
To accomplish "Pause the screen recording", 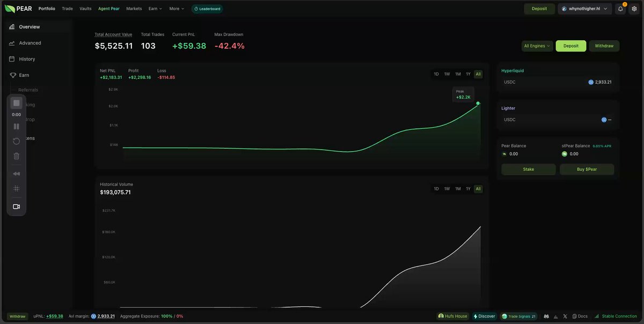I will coord(17,127).
